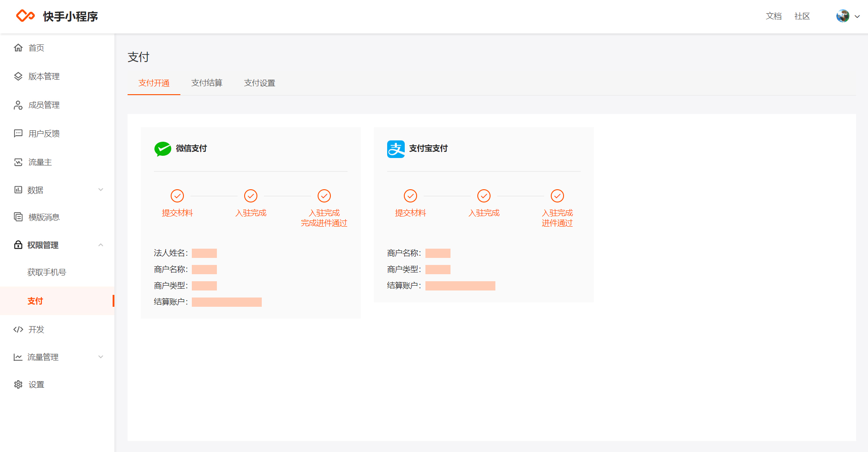
Task: Click the line graph icon beside 流量管理
Action: tap(18, 357)
